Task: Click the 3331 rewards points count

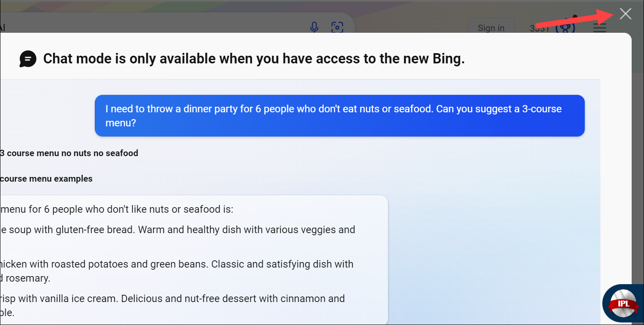Action: pyautogui.click(x=539, y=29)
